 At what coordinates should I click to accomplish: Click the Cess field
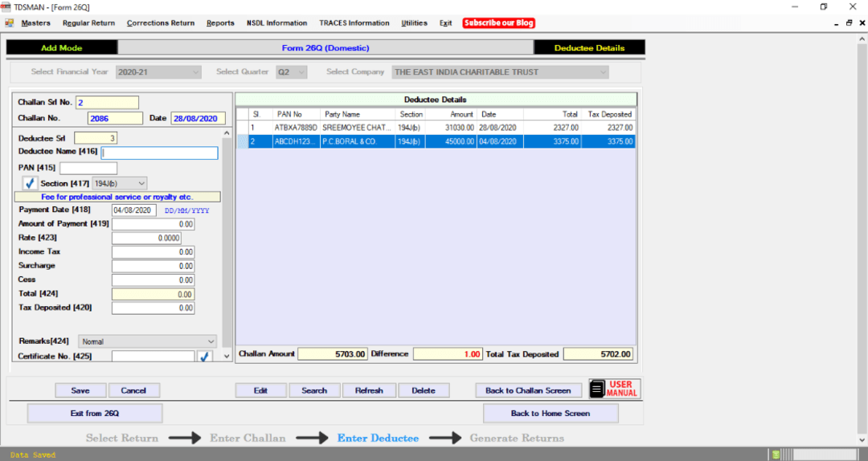pyautogui.click(x=153, y=280)
